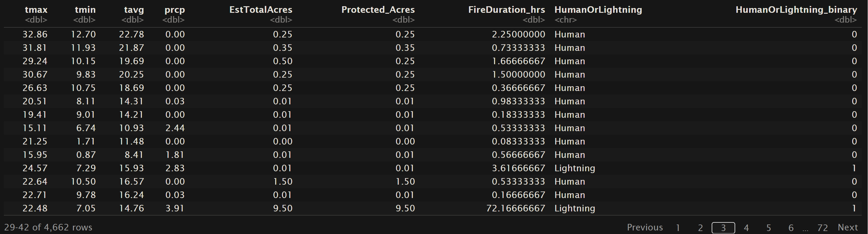Select the tmin column header
The height and width of the screenshot is (234, 868).
(85, 10)
